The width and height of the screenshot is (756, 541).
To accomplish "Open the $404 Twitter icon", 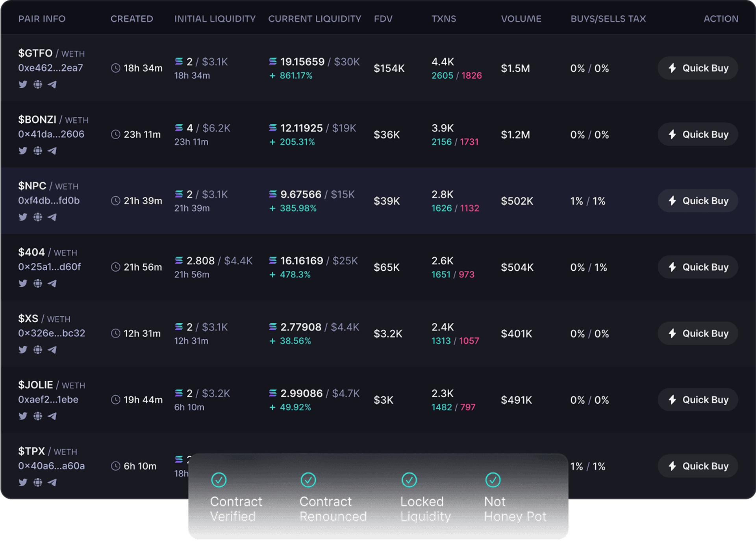I will (23, 283).
